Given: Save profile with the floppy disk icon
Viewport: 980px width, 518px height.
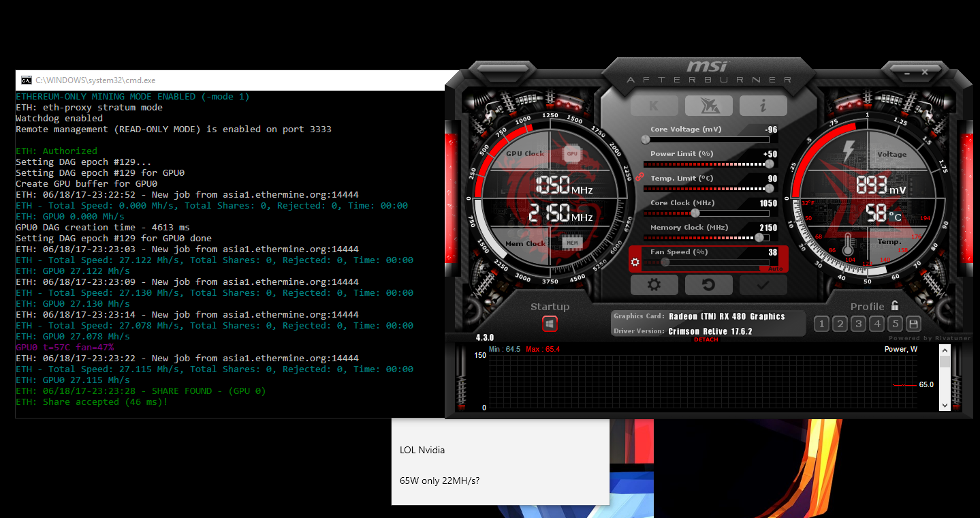Looking at the screenshot, I should click(913, 324).
